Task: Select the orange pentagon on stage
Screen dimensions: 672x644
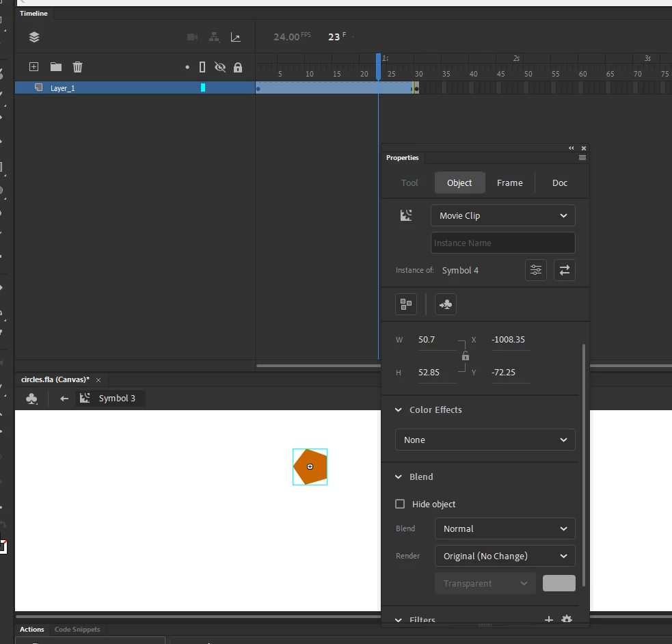Action: click(x=310, y=467)
